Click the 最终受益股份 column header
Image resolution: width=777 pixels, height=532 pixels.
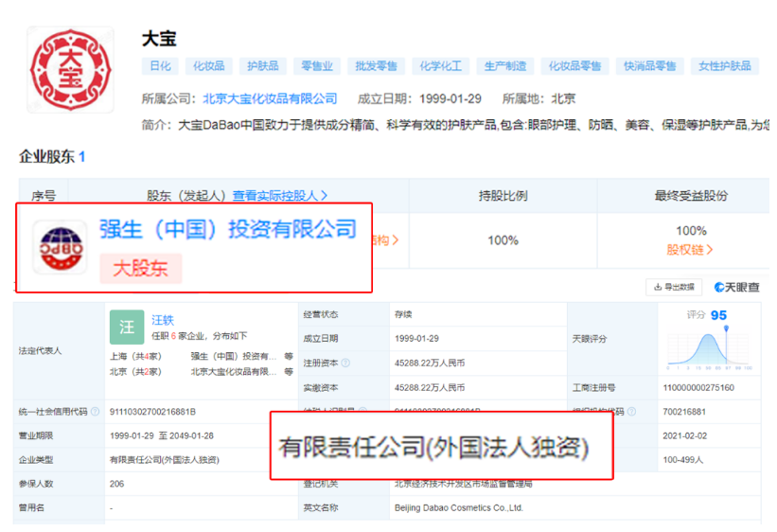coord(691,196)
